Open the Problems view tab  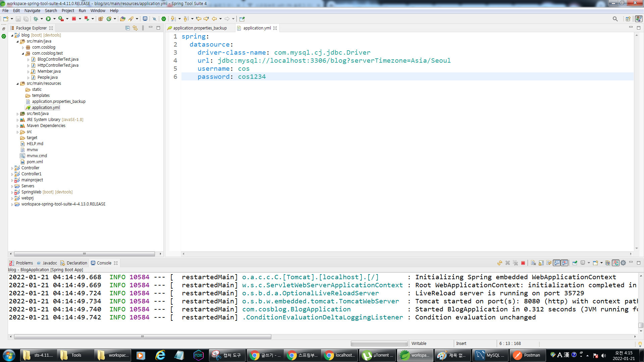point(24,263)
